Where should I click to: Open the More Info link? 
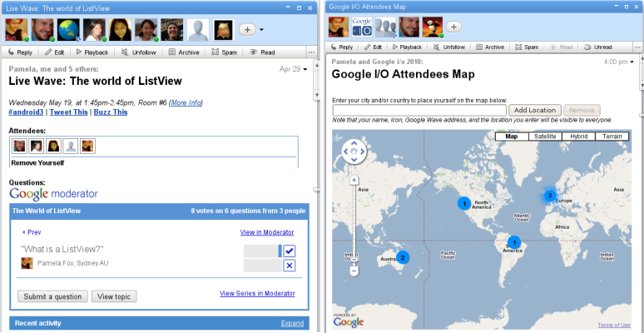(186, 102)
